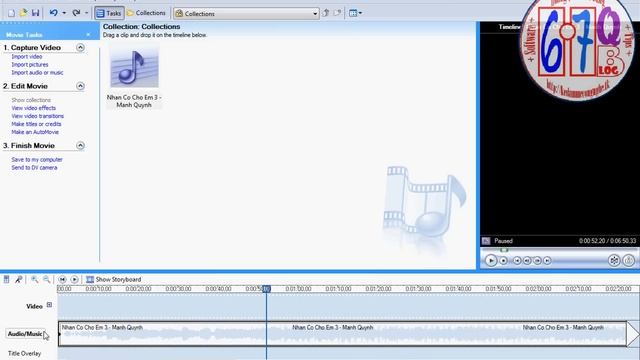Click Send to DV camera
This screenshot has height=360, width=640.
[34, 168]
